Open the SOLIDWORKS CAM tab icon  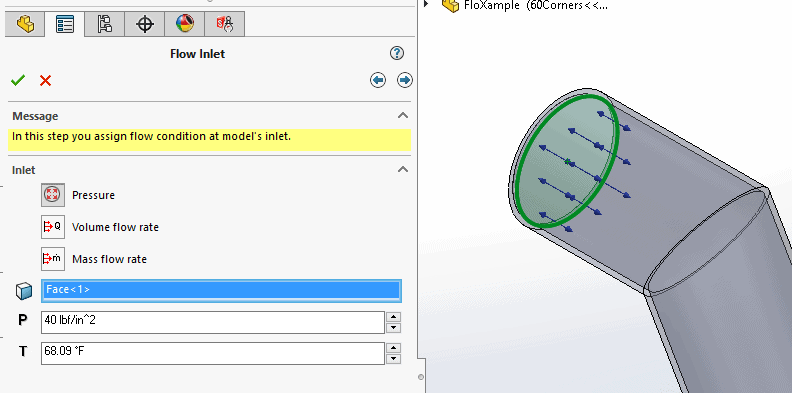[x=225, y=24]
